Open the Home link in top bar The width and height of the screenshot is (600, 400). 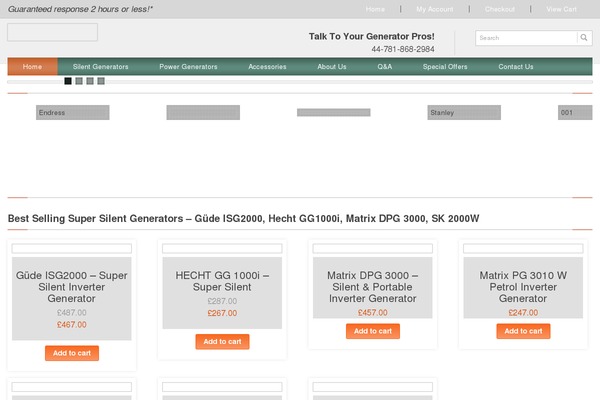point(375,9)
